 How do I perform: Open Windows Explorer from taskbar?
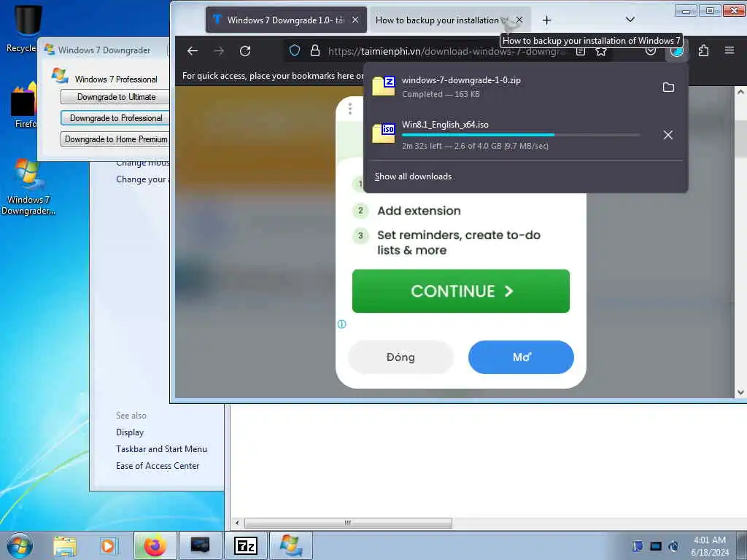pyautogui.click(x=65, y=545)
